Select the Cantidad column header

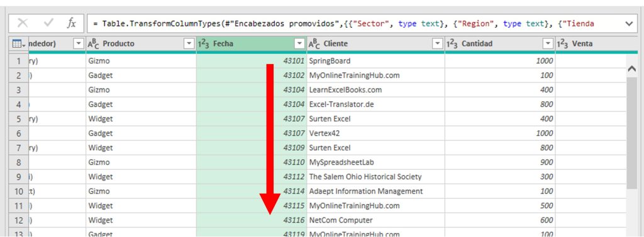coord(500,43)
